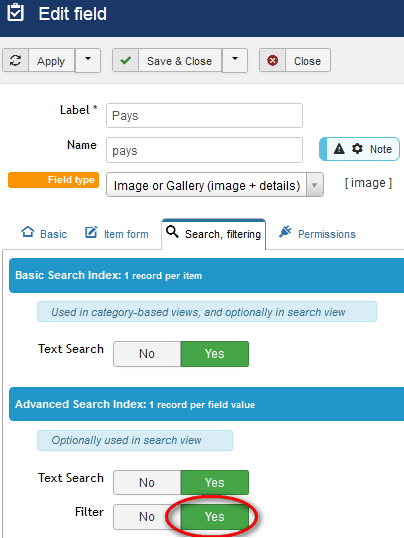Open the Item form tab

click(x=117, y=234)
